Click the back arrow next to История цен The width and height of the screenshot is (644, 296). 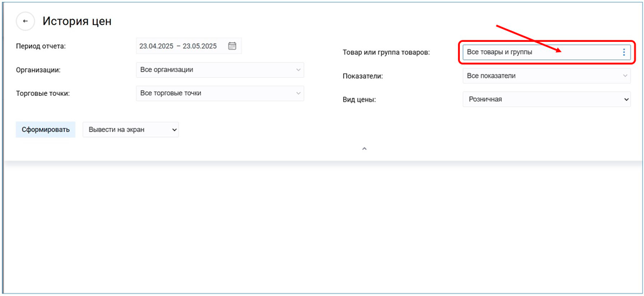tap(25, 21)
